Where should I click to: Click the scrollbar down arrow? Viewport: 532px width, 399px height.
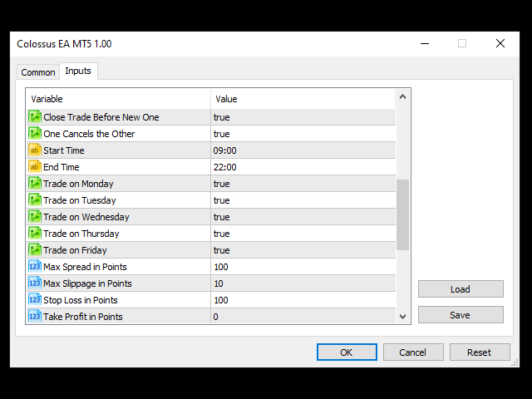(x=402, y=317)
